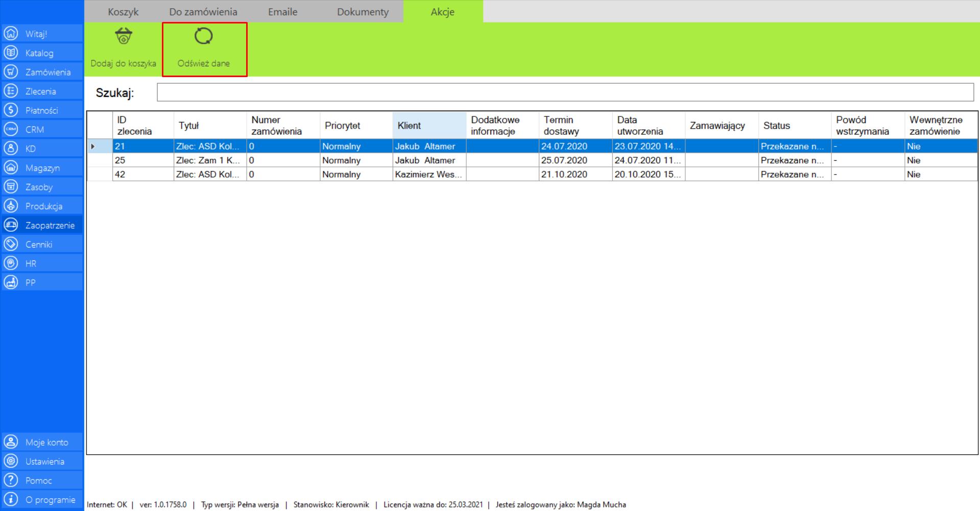Click the Witaj! home icon
Viewport: 980px width, 511px height.
tap(11, 34)
